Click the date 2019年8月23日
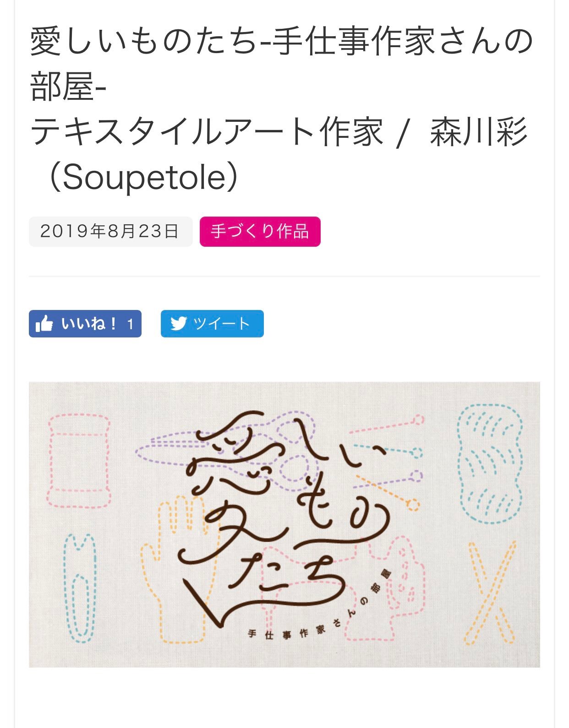This screenshot has height=728, width=569. point(110,232)
